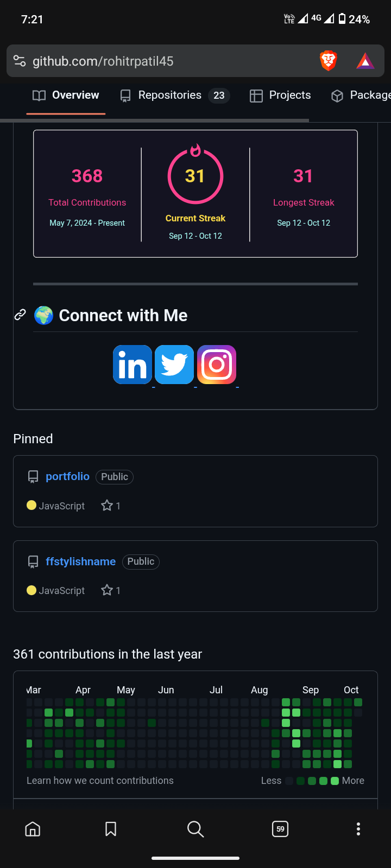Open the tab switcher showing 59

pos(280,829)
